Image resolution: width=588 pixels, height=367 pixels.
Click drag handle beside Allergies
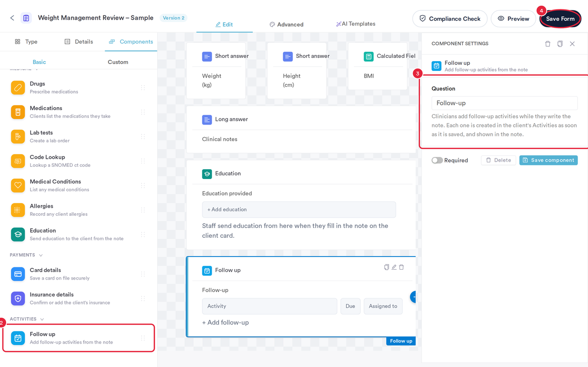pyautogui.click(x=143, y=210)
